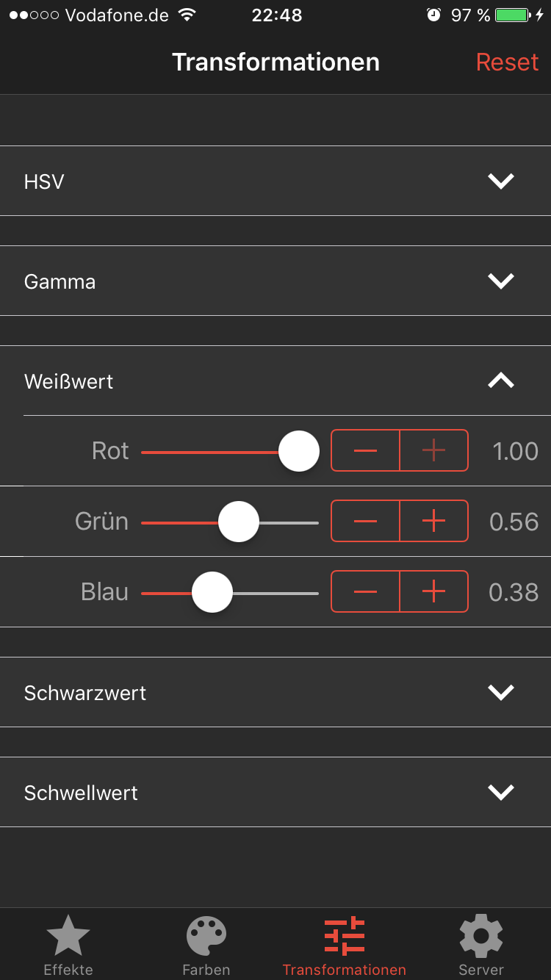This screenshot has width=551, height=980.
Task: Decrease Grün value with minus button
Action: (365, 521)
